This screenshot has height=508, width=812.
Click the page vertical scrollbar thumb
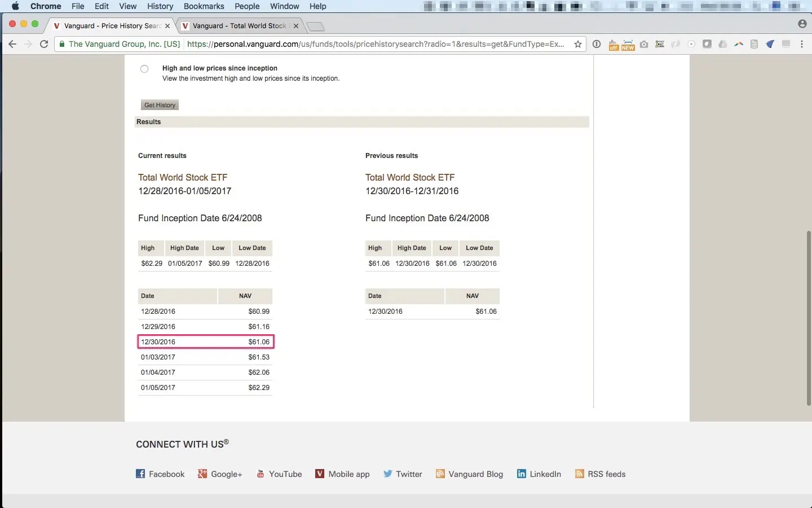click(x=809, y=318)
